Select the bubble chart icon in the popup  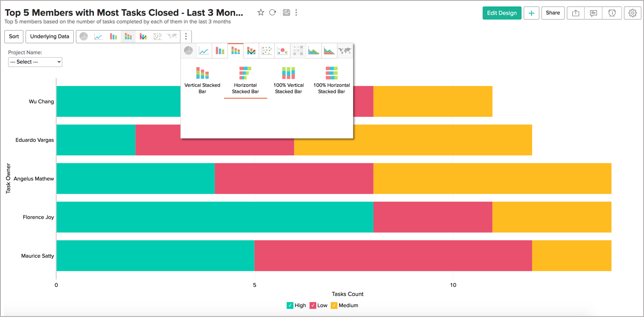[282, 50]
